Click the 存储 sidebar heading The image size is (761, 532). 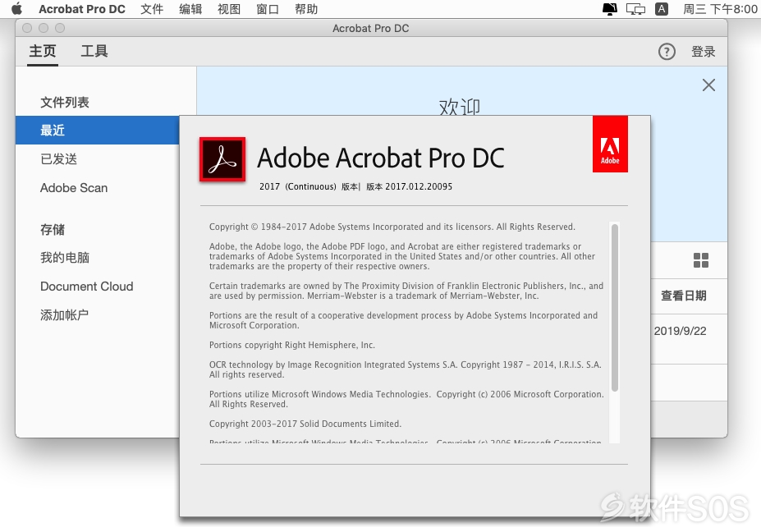pyautogui.click(x=53, y=230)
